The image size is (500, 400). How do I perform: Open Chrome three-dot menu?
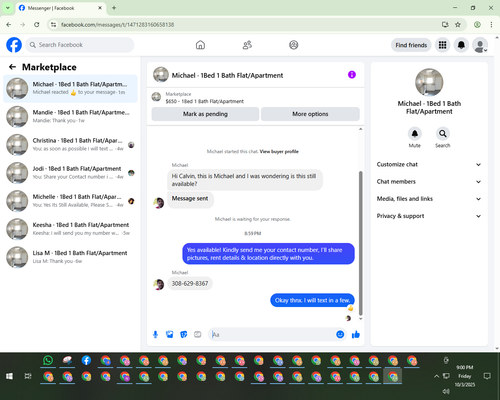491,25
